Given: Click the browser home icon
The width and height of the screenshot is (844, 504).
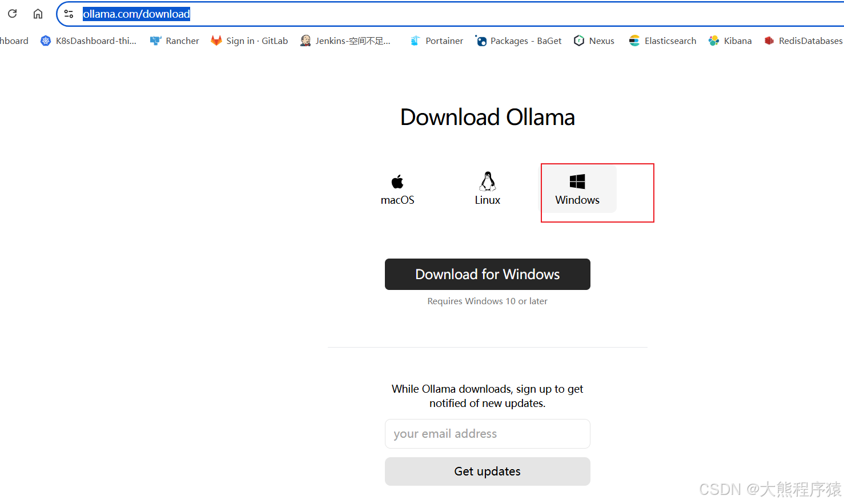Looking at the screenshot, I should [x=38, y=13].
